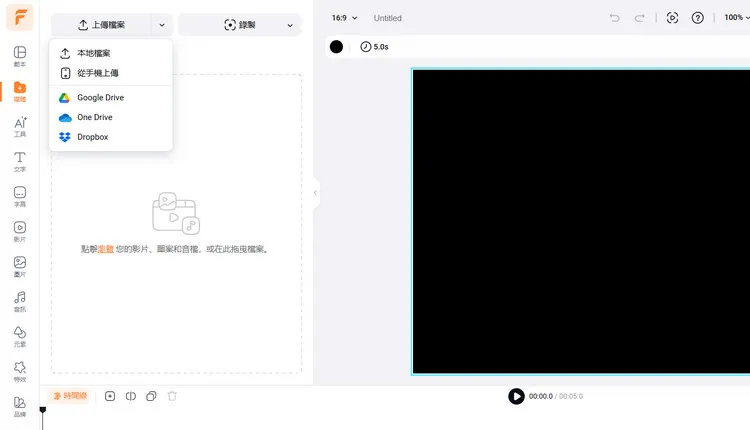Select the 文字 text tool
This screenshot has height=430, width=750.
20,161
